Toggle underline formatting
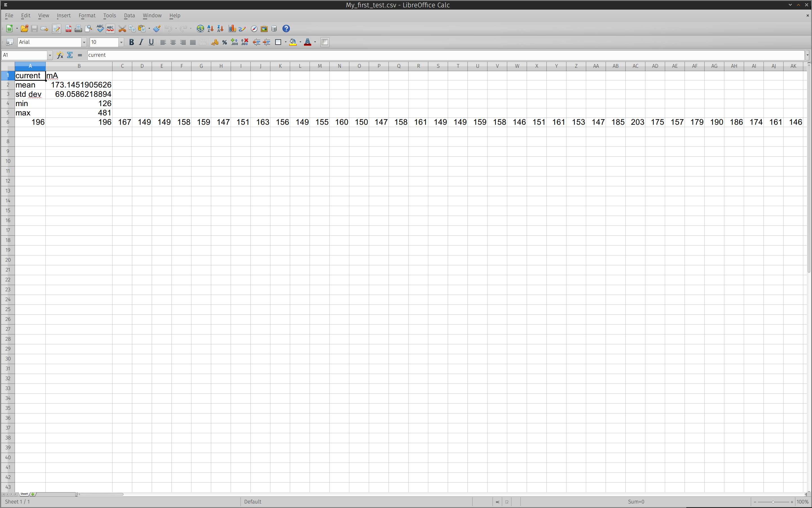The height and width of the screenshot is (508, 812). pos(151,42)
